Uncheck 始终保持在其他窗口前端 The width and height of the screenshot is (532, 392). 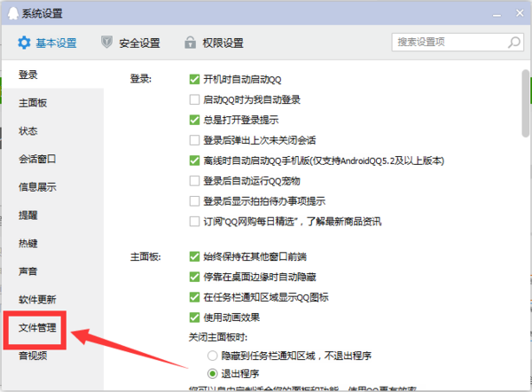point(194,256)
